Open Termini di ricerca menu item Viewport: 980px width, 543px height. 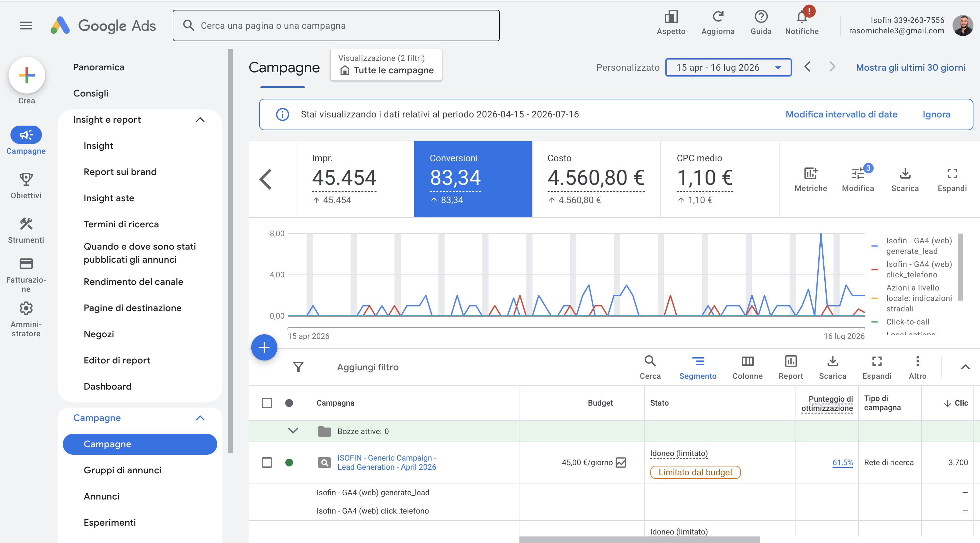(x=121, y=224)
